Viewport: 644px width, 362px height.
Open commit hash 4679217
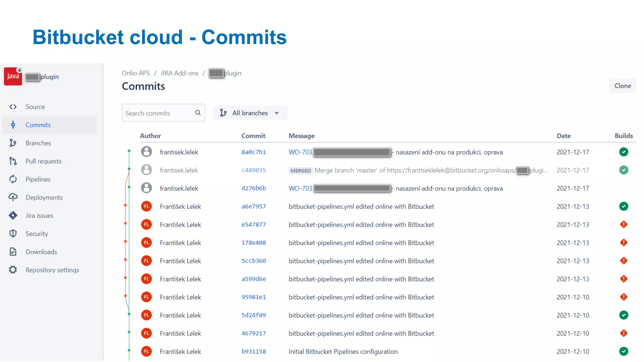(x=253, y=333)
